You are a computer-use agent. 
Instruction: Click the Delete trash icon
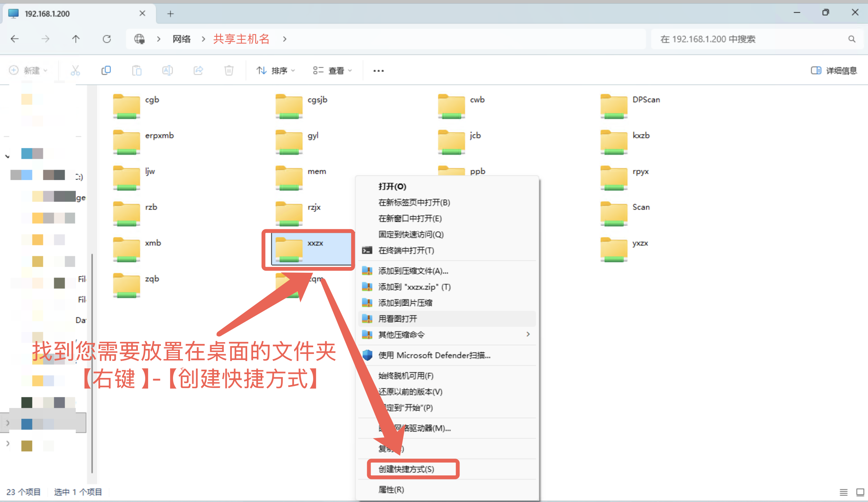(229, 71)
